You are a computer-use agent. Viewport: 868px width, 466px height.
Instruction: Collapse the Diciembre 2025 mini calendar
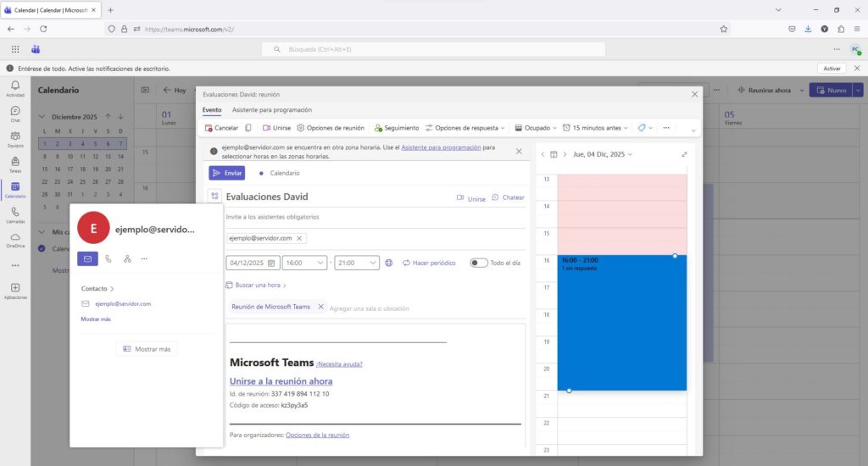click(42, 117)
